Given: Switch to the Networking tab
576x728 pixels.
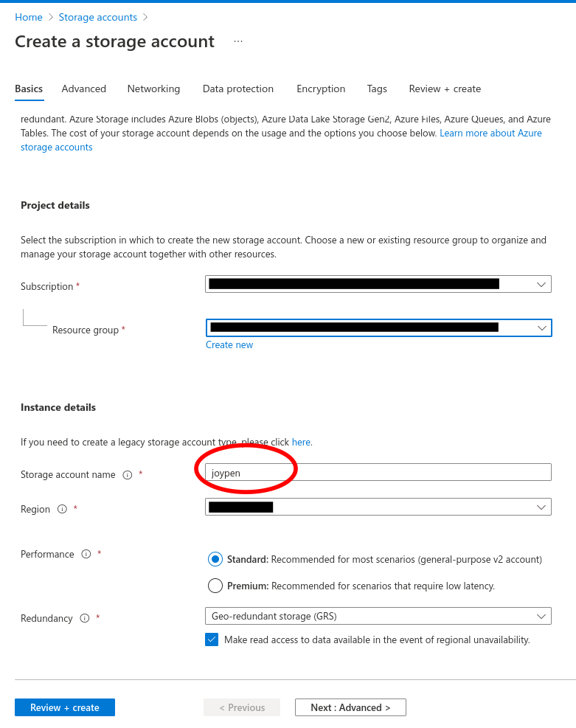Looking at the screenshot, I should (153, 89).
